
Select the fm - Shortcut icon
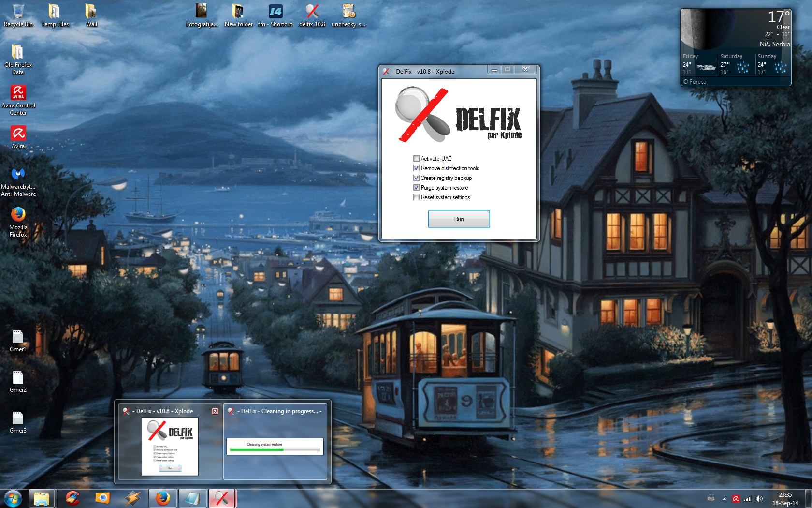275,15
